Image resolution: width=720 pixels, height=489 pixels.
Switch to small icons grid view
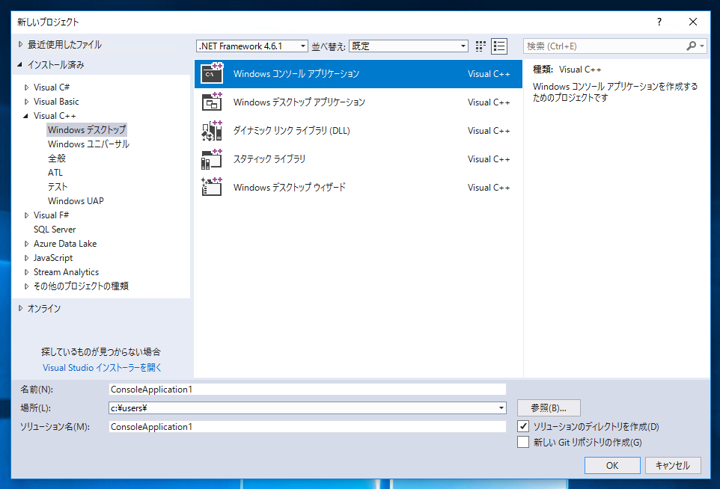(x=480, y=46)
